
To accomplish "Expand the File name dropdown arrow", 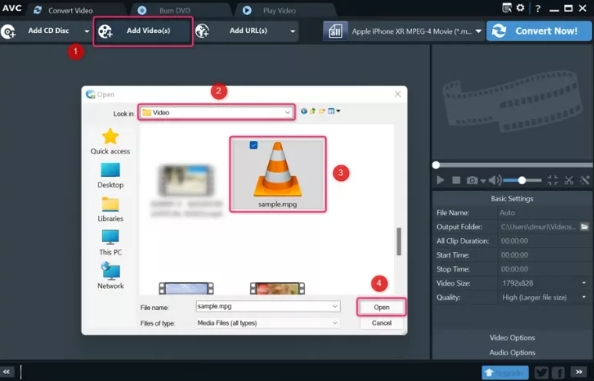I will coord(335,306).
